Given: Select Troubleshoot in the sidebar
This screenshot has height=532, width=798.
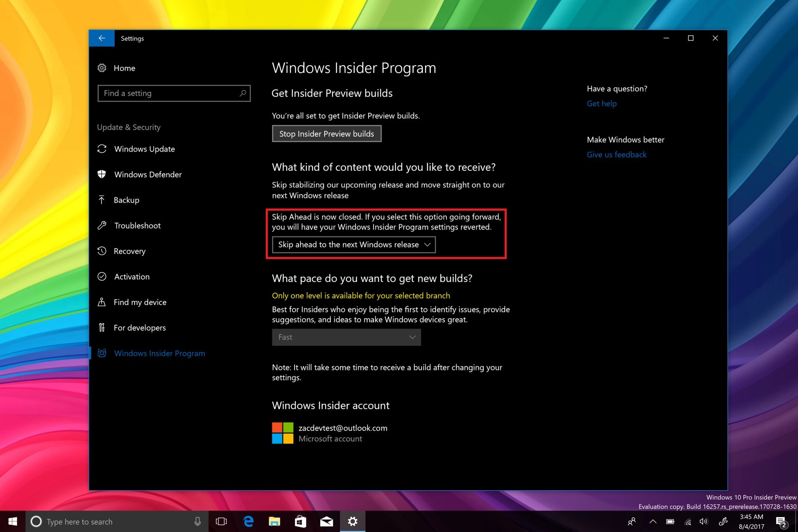Looking at the screenshot, I should pyautogui.click(x=137, y=225).
